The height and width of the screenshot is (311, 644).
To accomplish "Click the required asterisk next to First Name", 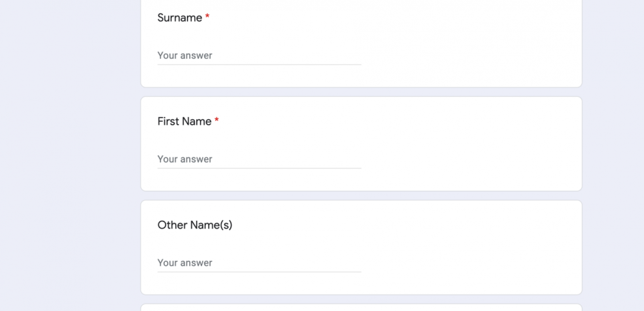I will point(216,122).
